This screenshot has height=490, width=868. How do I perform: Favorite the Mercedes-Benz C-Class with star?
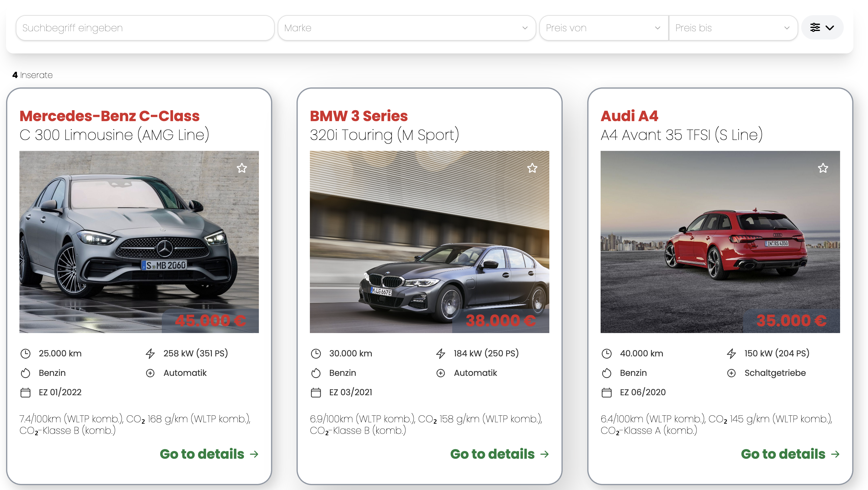(x=242, y=168)
